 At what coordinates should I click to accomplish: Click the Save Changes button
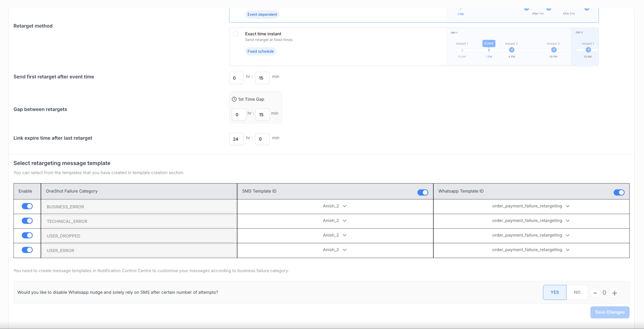pos(610,312)
